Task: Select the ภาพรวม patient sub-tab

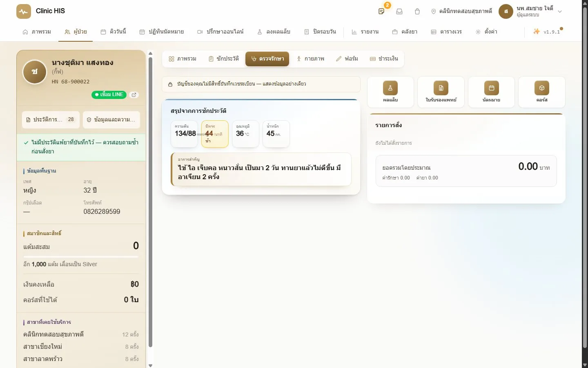Action: 183,59
